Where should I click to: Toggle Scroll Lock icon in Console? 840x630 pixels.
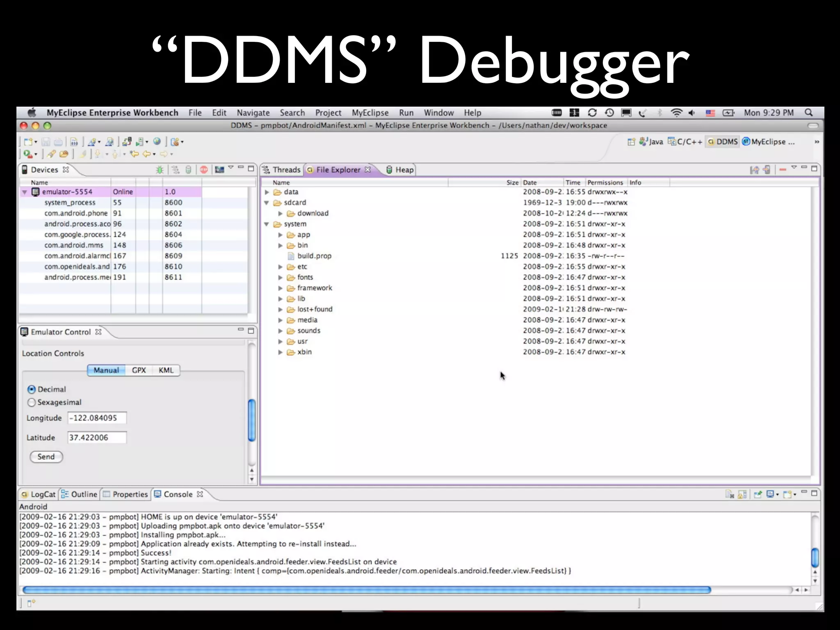click(x=742, y=495)
